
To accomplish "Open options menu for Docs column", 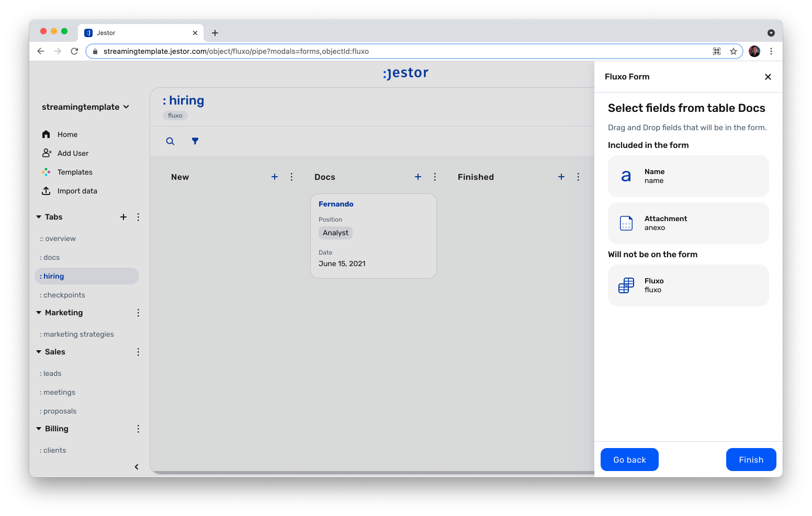I will [435, 177].
